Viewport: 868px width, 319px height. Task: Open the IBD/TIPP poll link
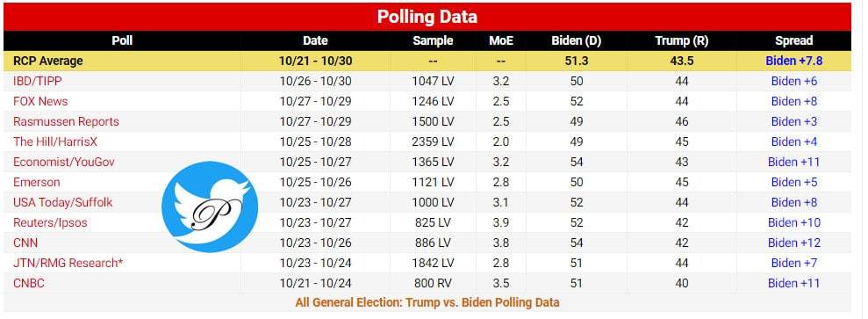click(37, 82)
